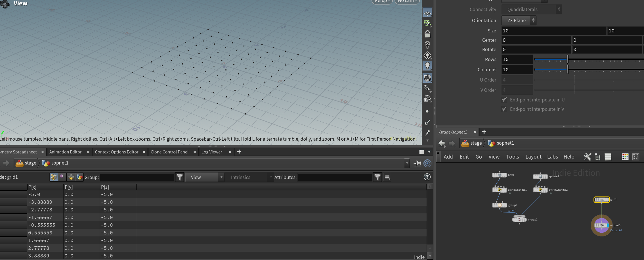Click the shapes palette icon in network toolbar
The height and width of the screenshot is (260, 644).
click(x=635, y=157)
